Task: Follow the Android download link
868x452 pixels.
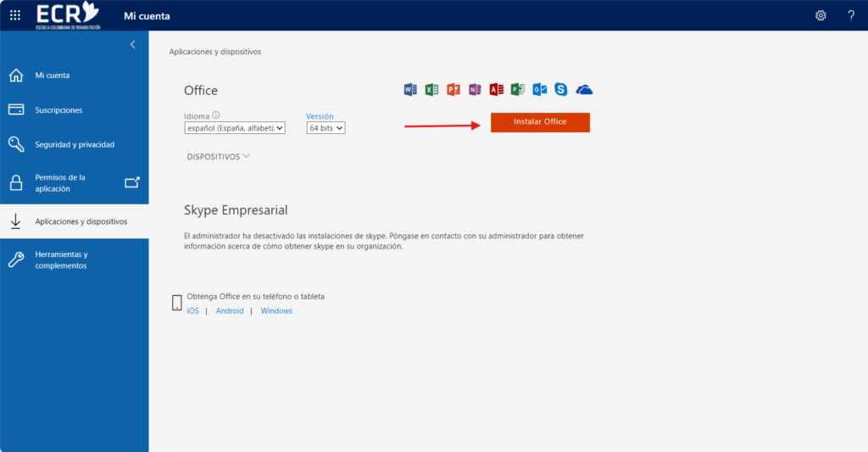Action: [230, 311]
